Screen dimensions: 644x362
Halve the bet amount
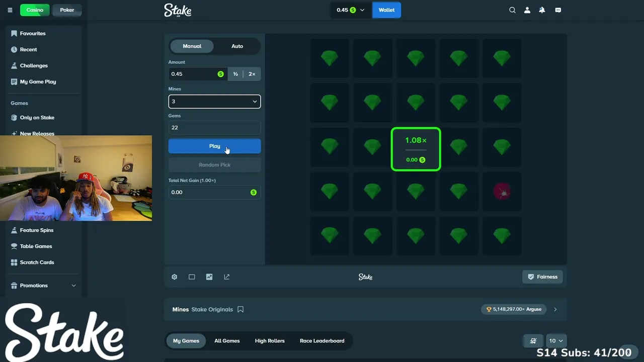[x=235, y=74]
